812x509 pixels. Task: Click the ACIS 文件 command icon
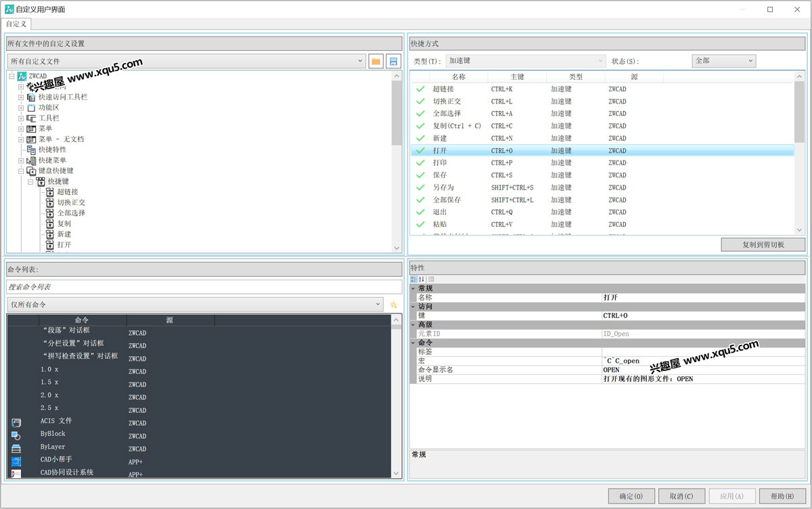point(16,422)
